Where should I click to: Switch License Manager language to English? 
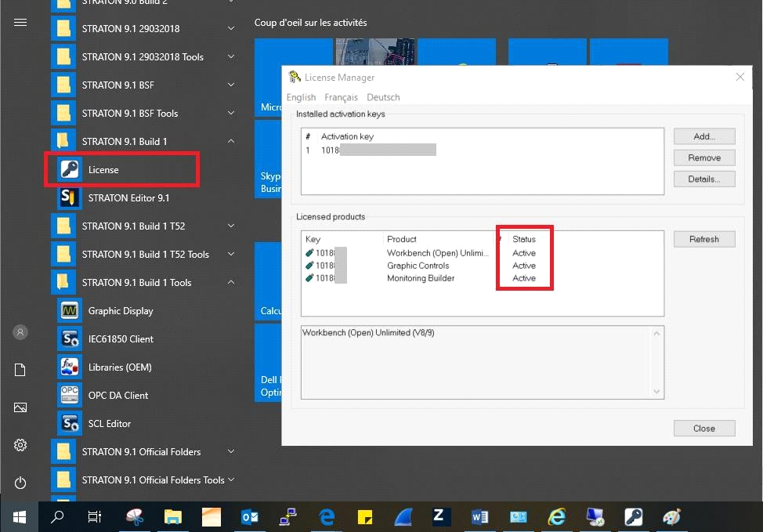[302, 97]
